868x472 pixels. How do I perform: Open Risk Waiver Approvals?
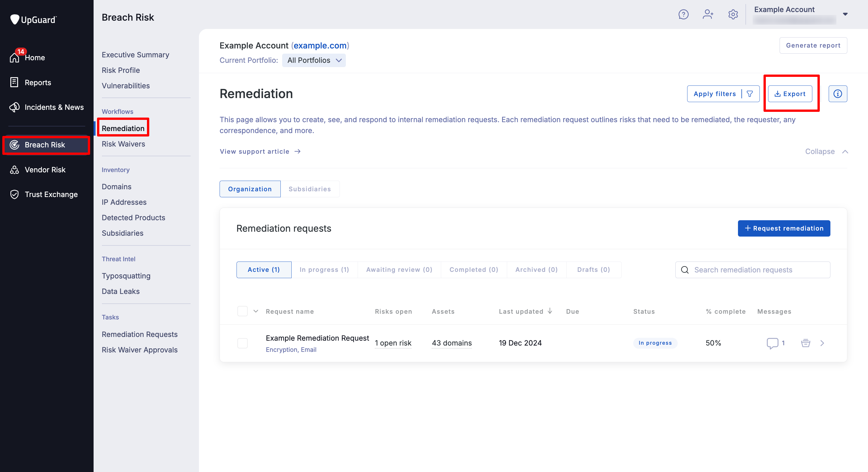(139, 350)
